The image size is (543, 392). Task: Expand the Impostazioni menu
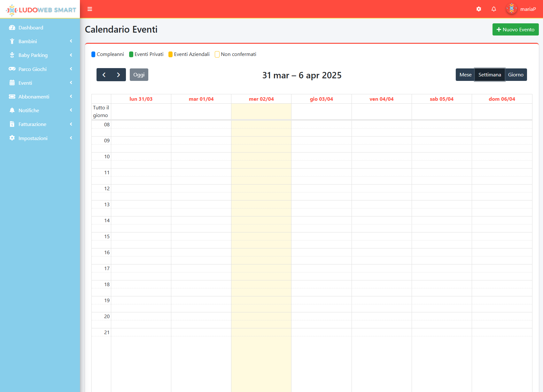(x=34, y=138)
